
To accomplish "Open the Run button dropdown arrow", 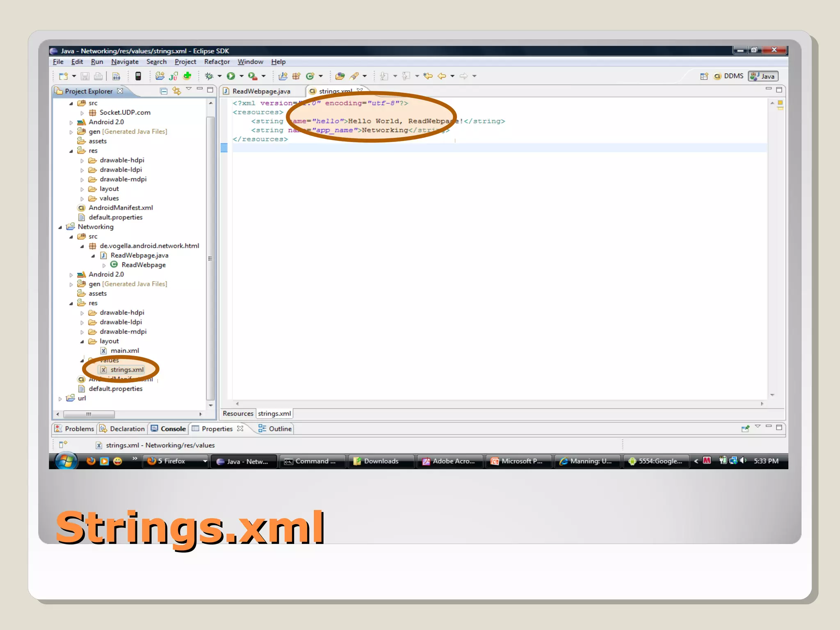I will (x=242, y=76).
